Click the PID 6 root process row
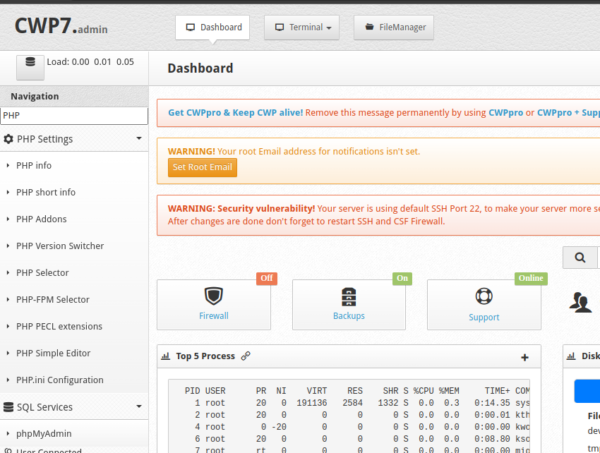The image size is (600, 453). (357, 438)
